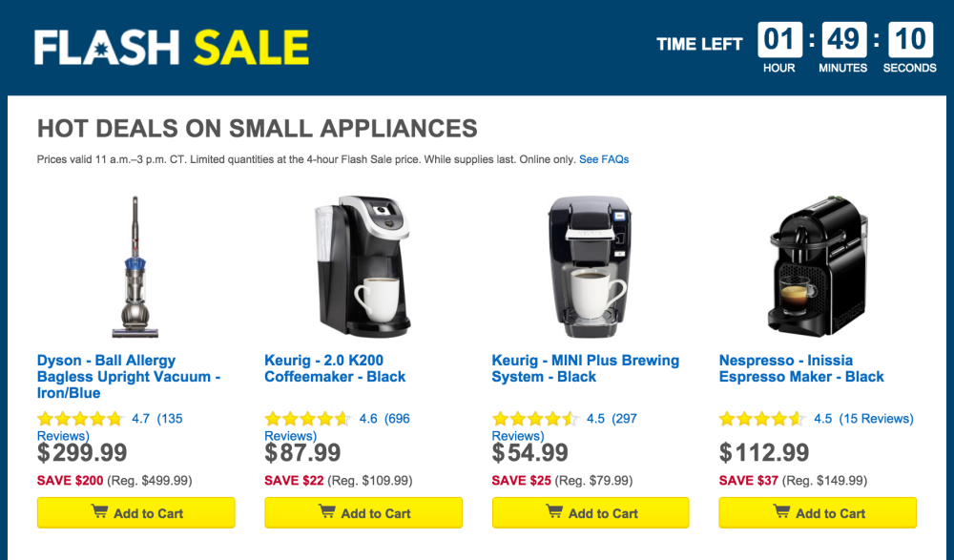954x560 pixels.
Task: Add the Keurig K200 to cart
Action: 363,513
